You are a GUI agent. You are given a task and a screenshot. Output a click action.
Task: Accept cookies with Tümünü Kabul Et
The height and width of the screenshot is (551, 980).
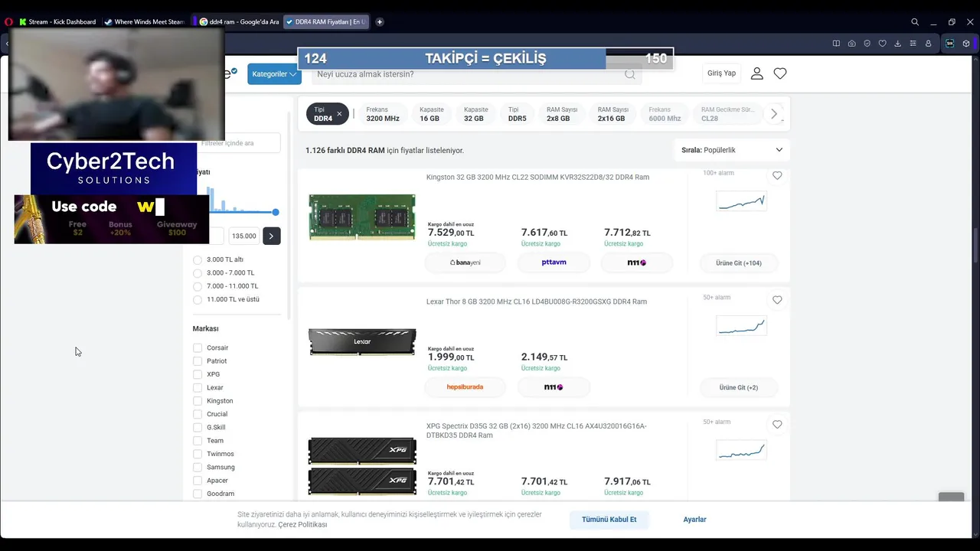click(x=609, y=520)
